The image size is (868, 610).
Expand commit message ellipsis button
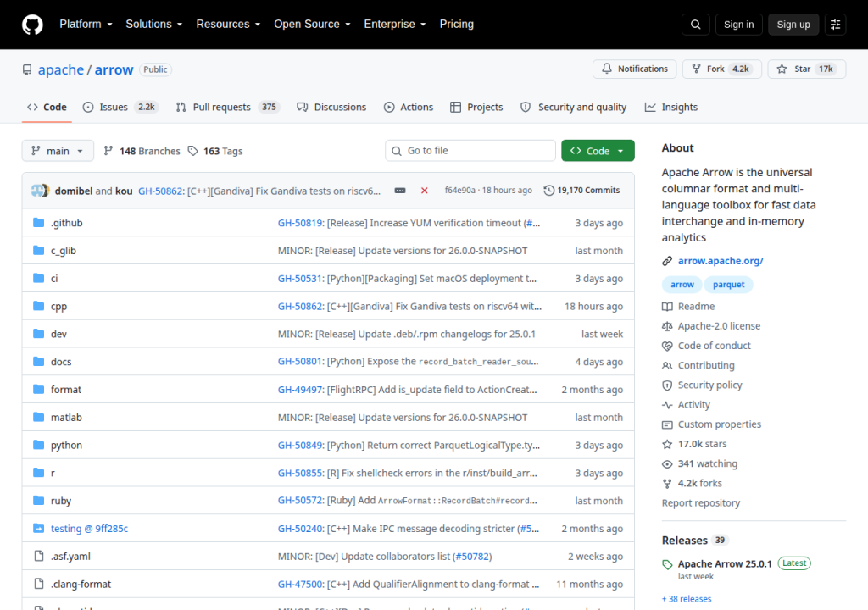[x=400, y=191]
